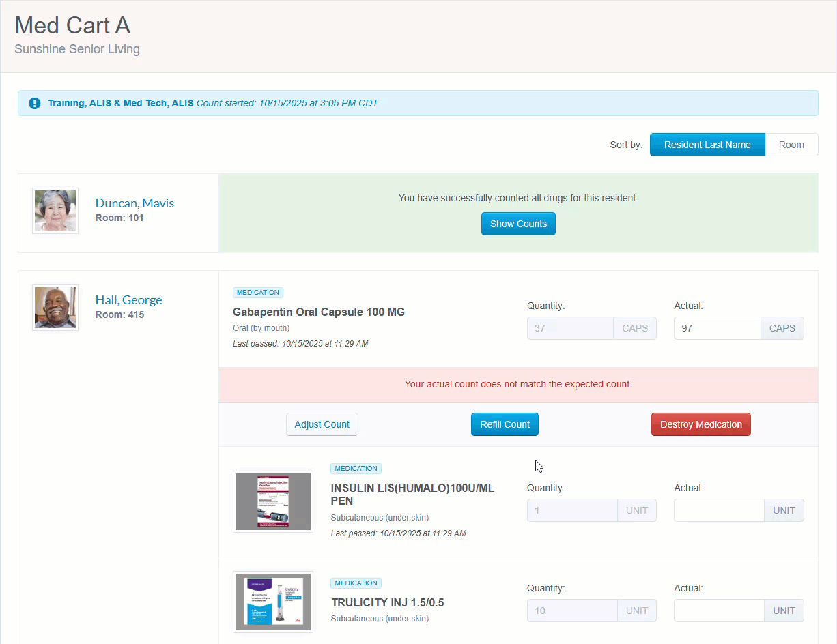Click the Refill Count button
The height and width of the screenshot is (644, 837).
click(505, 424)
